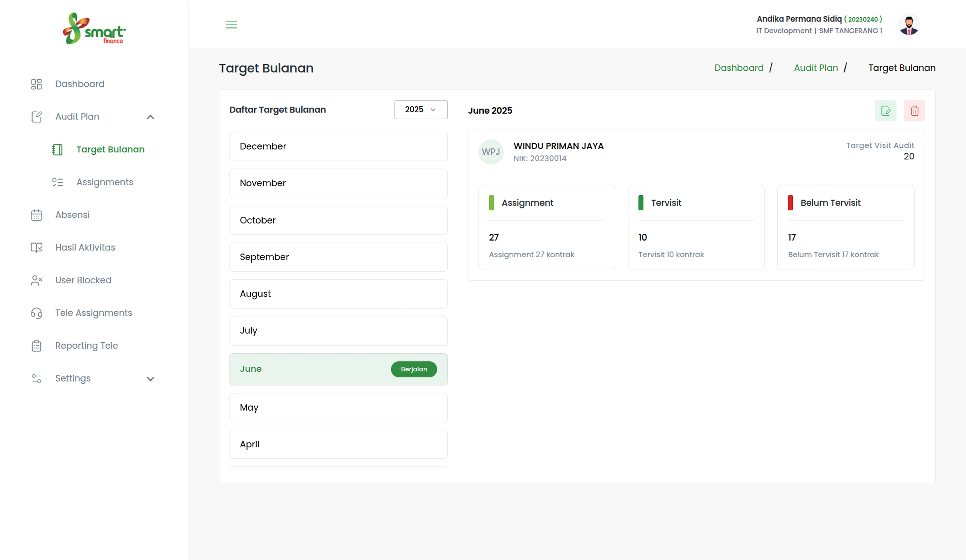The width and height of the screenshot is (966, 560).
Task: Click the Settings sliders icon
Action: coord(36,379)
